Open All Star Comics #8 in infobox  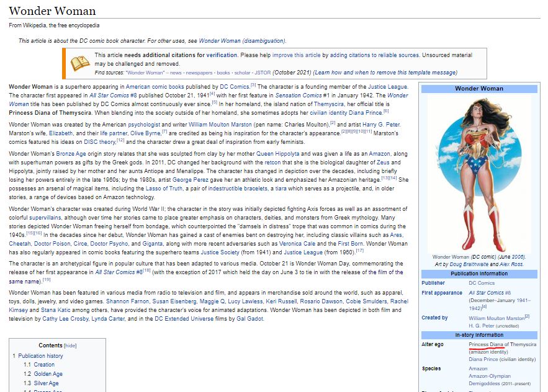(489, 293)
